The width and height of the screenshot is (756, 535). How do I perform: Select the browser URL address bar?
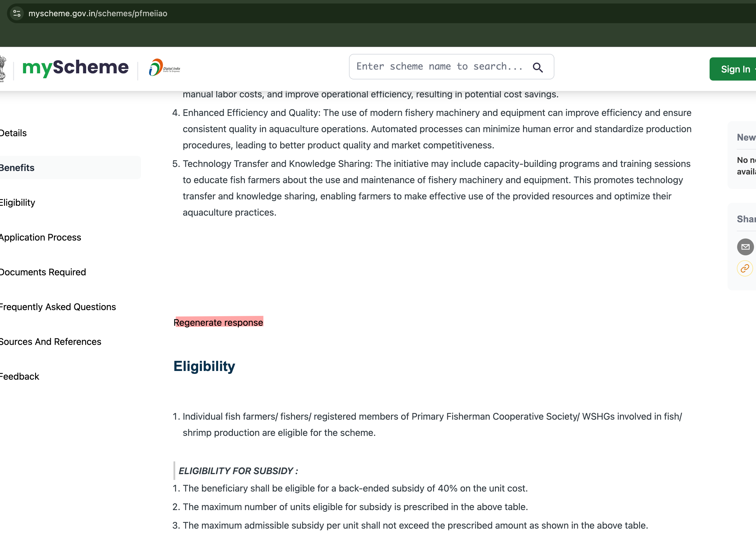pyautogui.click(x=97, y=14)
